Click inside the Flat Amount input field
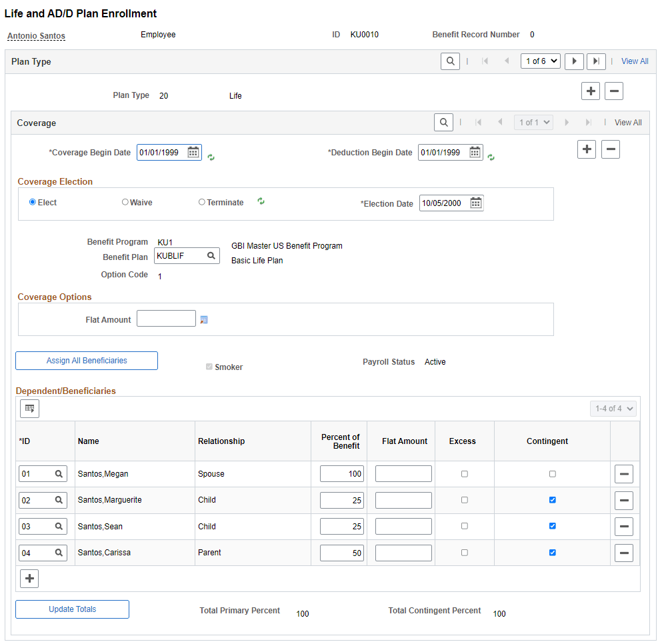The width and height of the screenshot is (660, 644). tap(165, 319)
